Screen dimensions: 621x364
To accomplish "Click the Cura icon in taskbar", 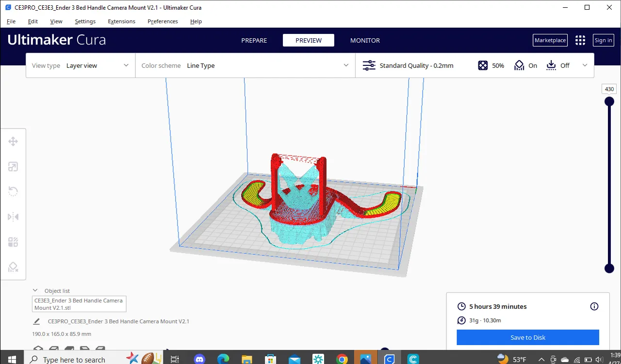I will (390, 359).
